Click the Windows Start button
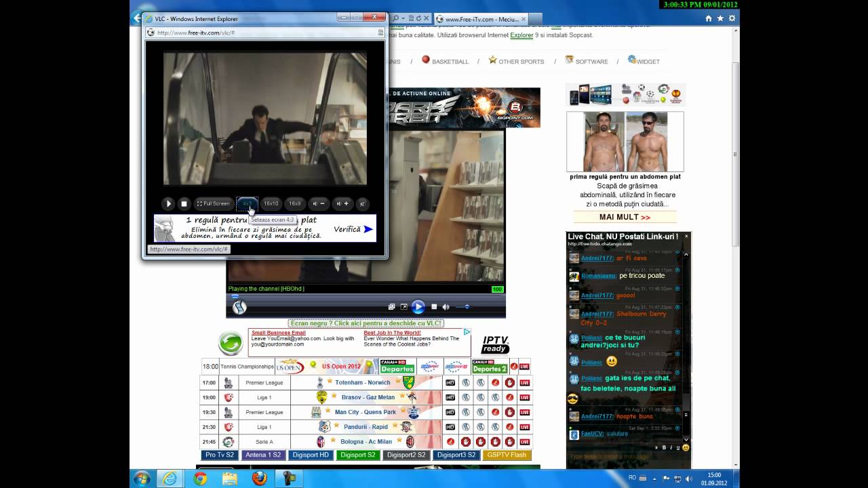The image size is (868, 488). (x=142, y=479)
